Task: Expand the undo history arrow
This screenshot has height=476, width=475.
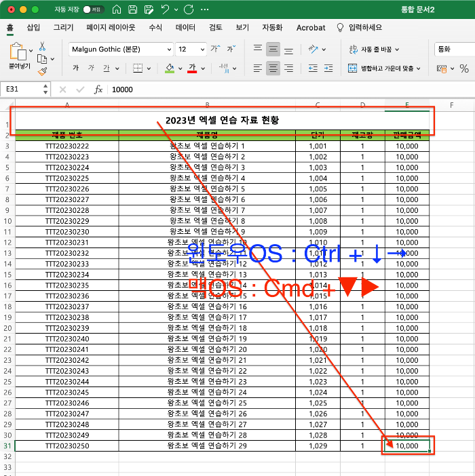Action: tap(176, 9)
